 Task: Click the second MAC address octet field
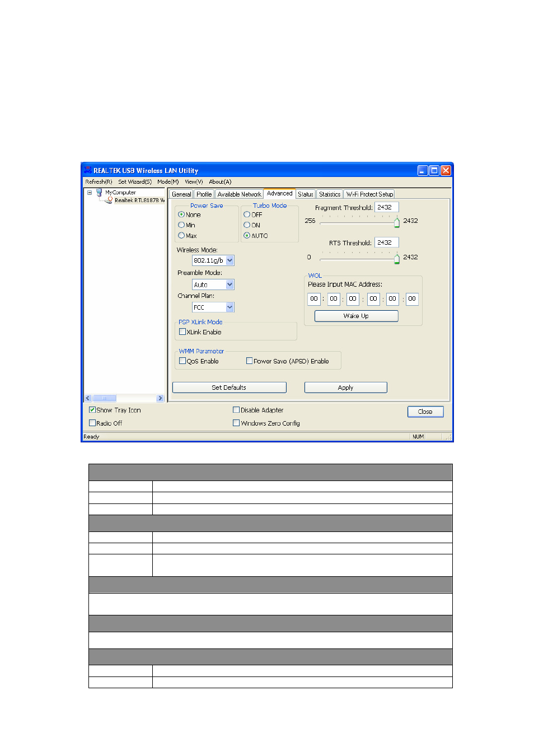pyautogui.click(x=334, y=299)
